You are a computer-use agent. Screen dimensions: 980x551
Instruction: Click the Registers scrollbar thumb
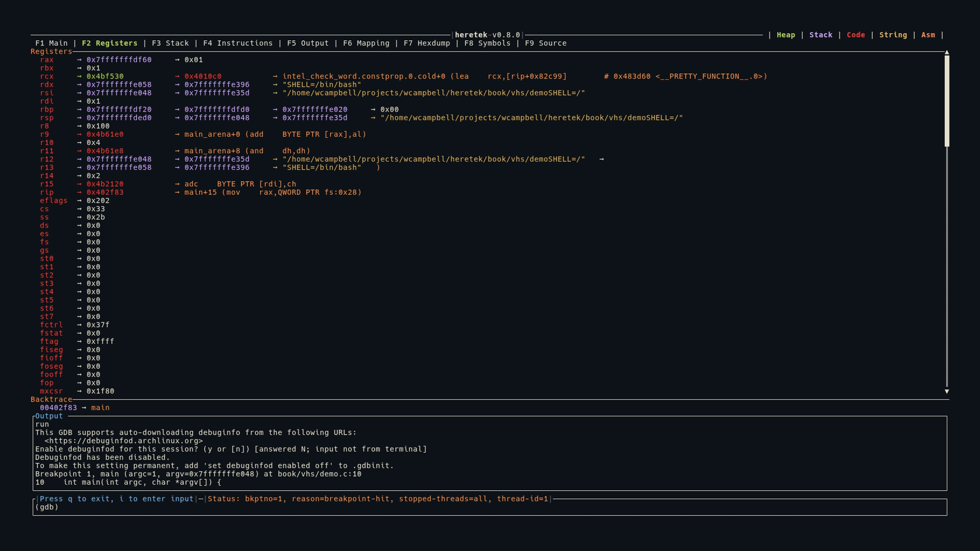[947, 101]
